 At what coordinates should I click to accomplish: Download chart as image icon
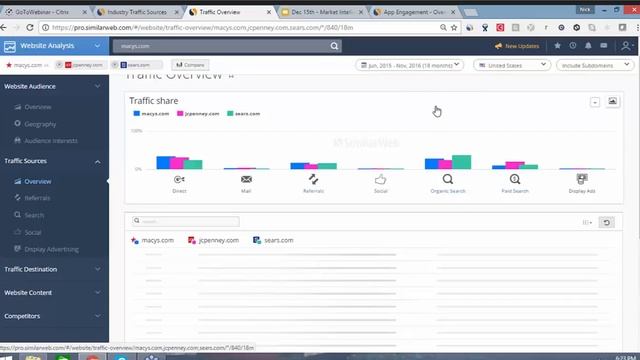click(612, 101)
